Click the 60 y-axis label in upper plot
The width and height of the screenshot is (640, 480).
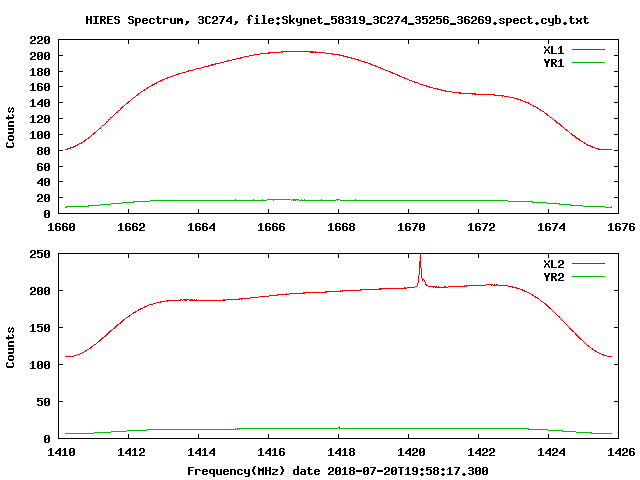44,167
